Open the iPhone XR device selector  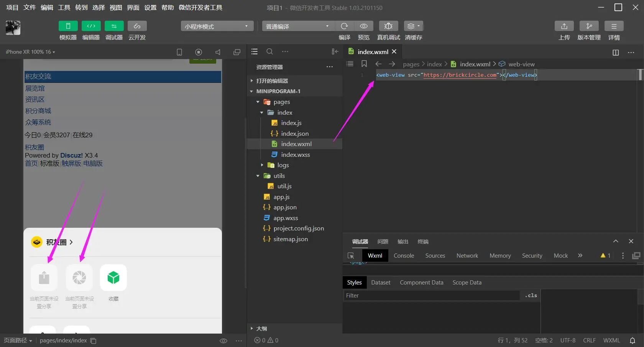coord(30,52)
